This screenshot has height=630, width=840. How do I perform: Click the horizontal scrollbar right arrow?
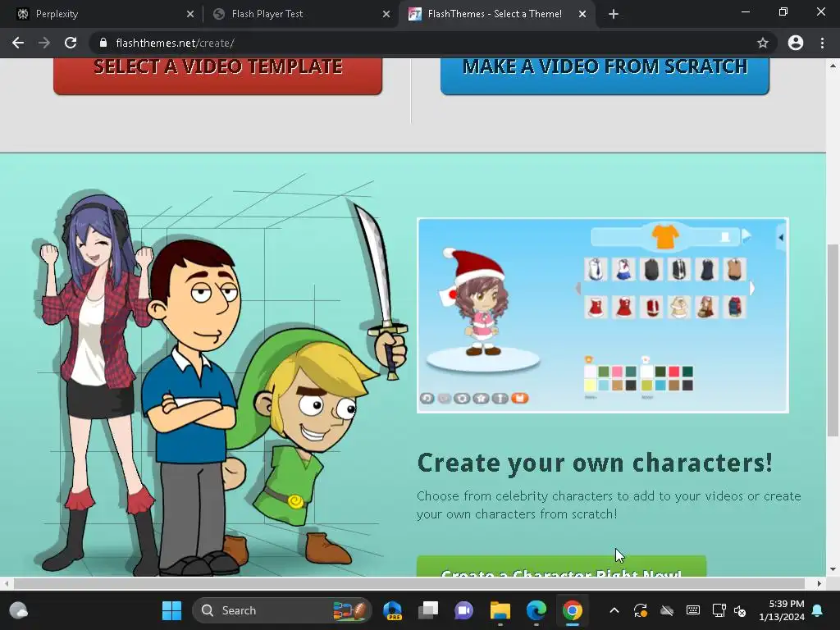click(819, 583)
